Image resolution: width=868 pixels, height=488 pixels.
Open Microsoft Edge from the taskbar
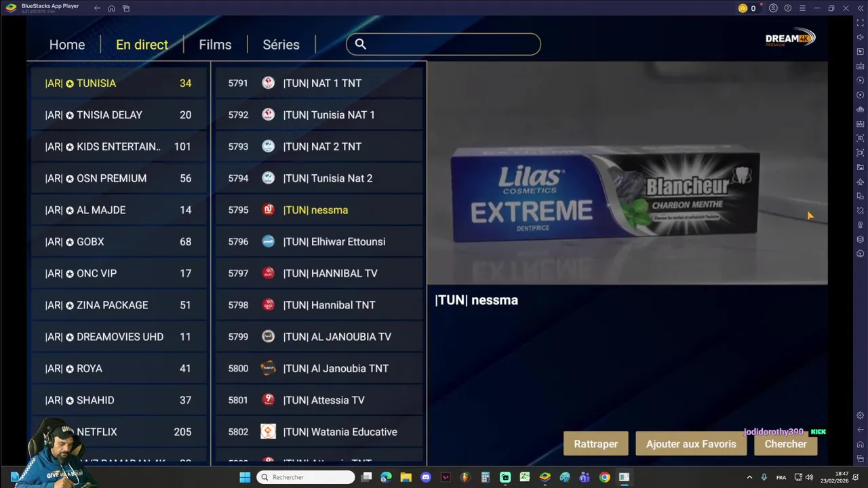coord(386,477)
